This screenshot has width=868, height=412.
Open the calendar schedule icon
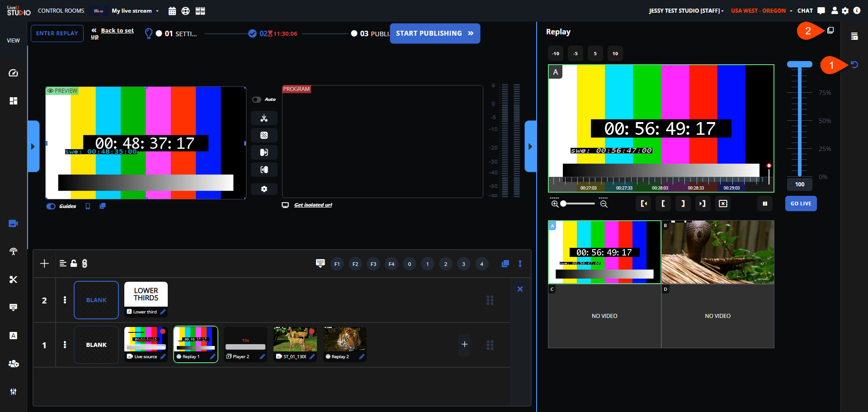pos(172,11)
